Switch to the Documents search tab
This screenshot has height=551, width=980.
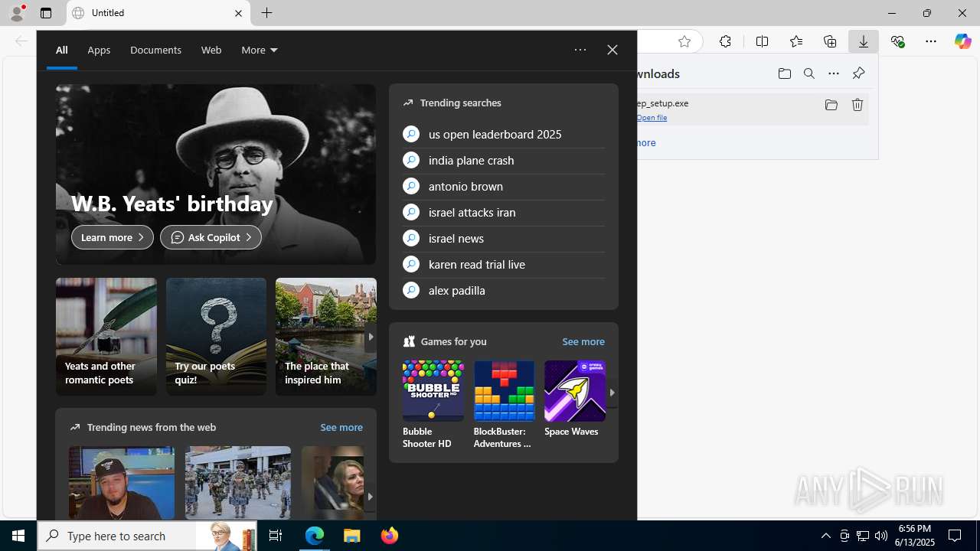[155, 50]
